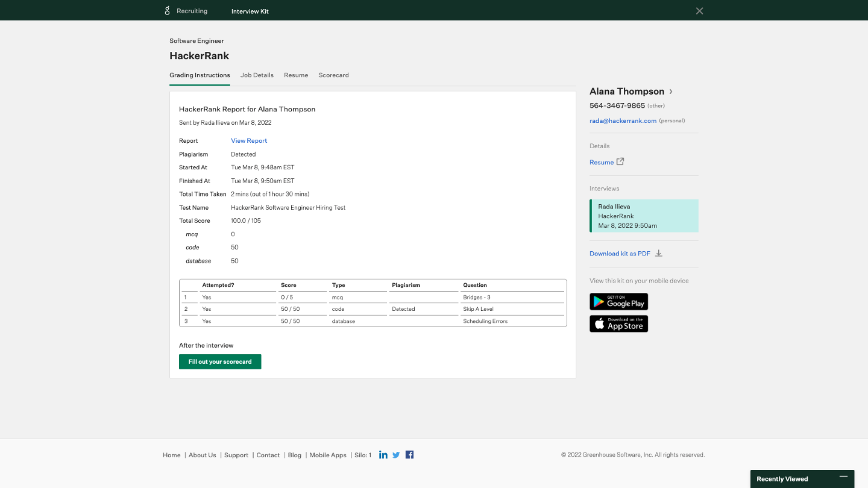Click the external link icon beside Resume
868x488 pixels.
point(620,161)
